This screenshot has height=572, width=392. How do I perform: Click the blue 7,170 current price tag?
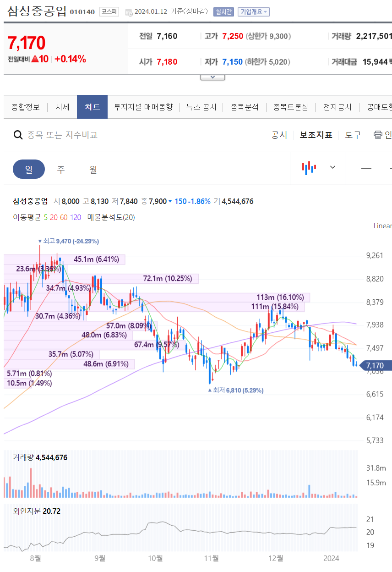pos(375,365)
